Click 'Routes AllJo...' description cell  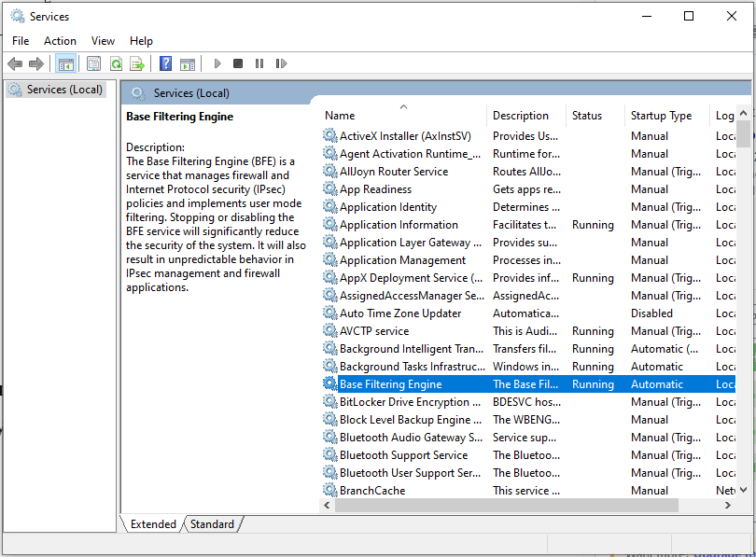click(526, 172)
